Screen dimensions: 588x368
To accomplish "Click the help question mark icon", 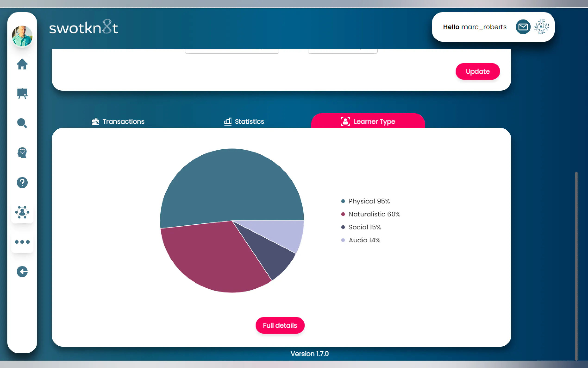I will [22, 183].
